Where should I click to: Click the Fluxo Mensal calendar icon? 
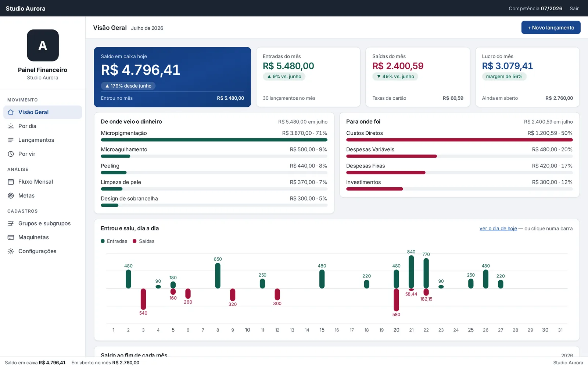[11, 182]
